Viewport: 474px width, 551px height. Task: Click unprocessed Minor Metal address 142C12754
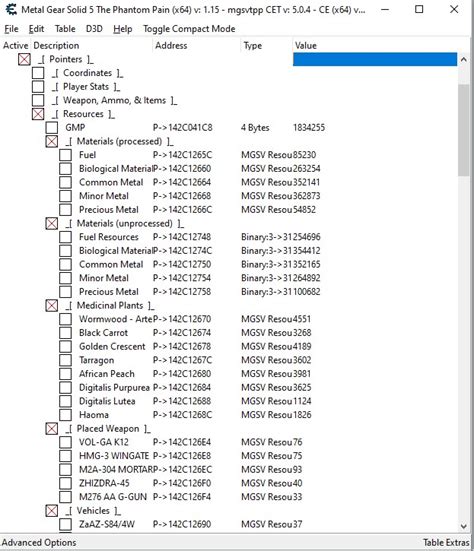point(182,278)
